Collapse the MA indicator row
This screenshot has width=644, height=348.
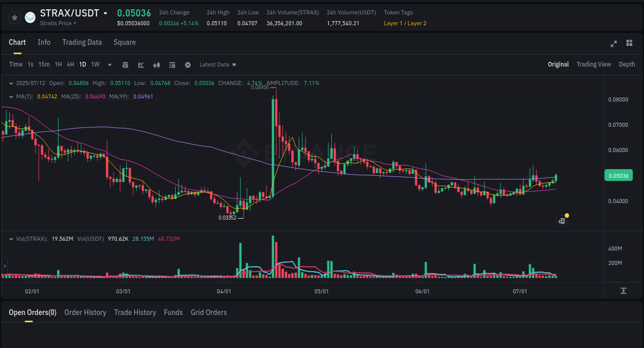(x=11, y=96)
